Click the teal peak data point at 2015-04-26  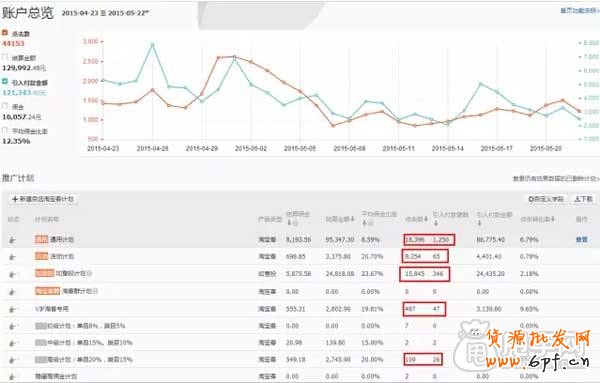153,44
